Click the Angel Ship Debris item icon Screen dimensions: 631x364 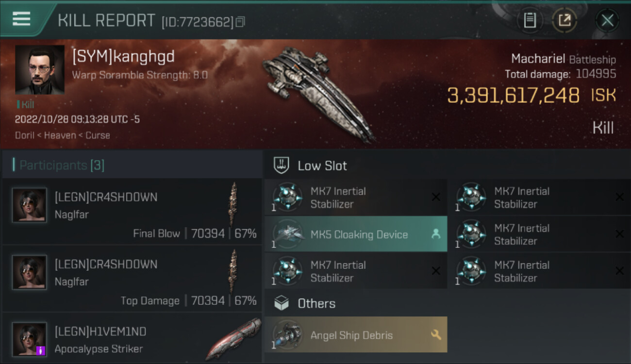(x=287, y=335)
